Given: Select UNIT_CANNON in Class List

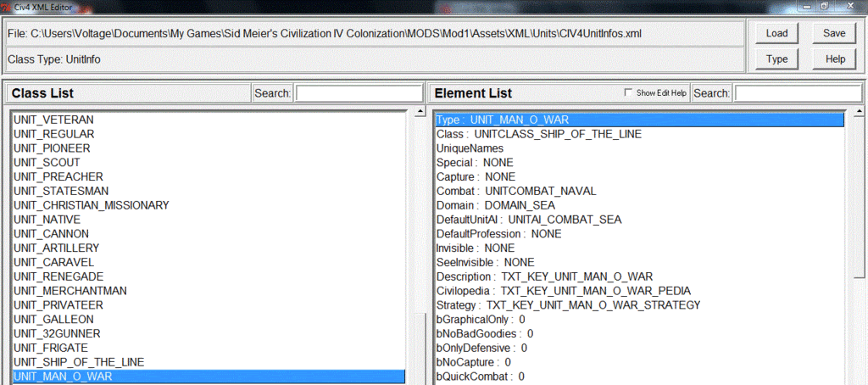Looking at the screenshot, I should 209,234.
